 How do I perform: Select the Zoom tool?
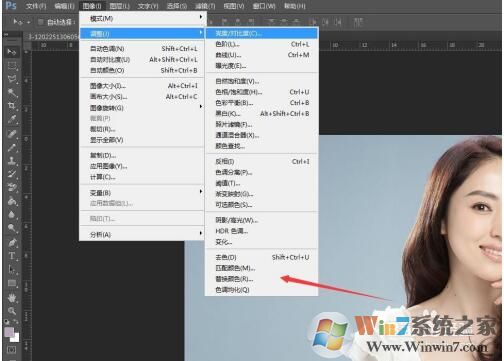point(12,311)
